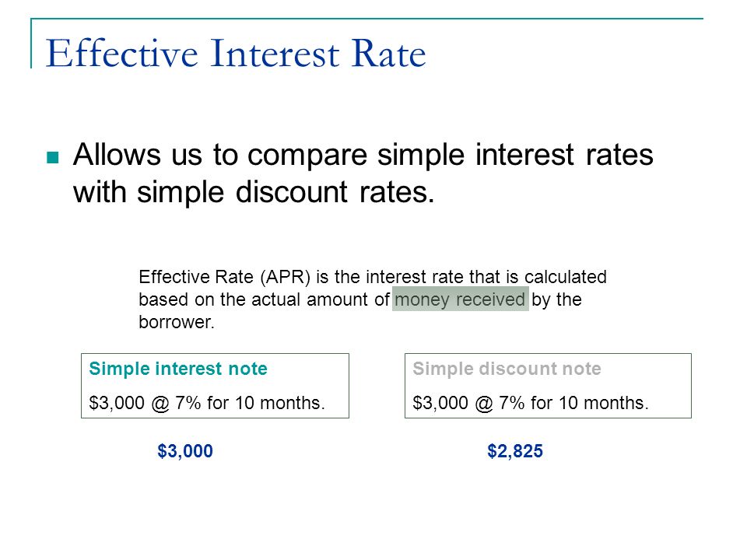Screen dimensions: 747x560
Task: Click the highlighted 'money received' text
Action: pos(460,299)
